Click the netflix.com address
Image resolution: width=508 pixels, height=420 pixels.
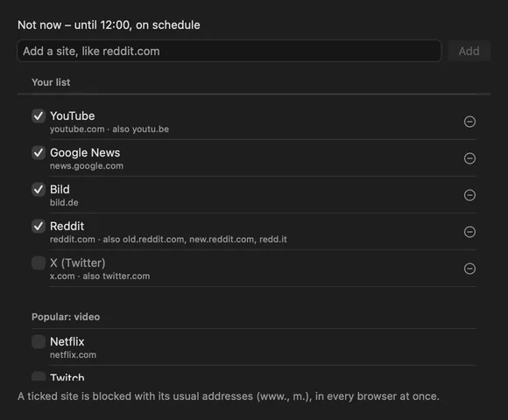73,355
